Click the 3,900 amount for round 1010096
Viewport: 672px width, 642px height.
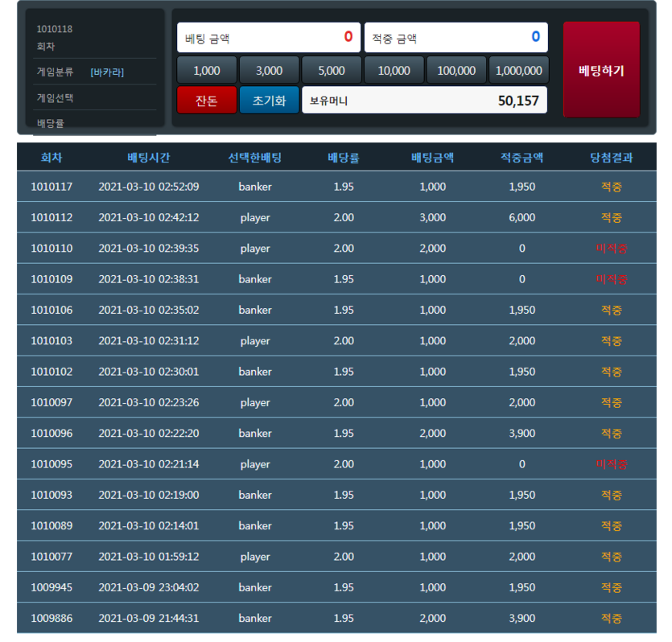[522, 434]
